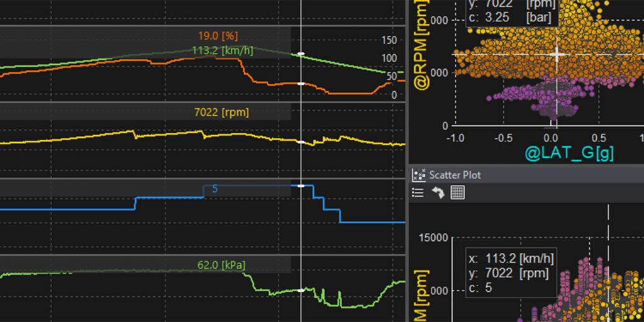The image size is (644, 322).
Task: Click the tooltip showing x: 113.2 km/h
Action: coord(511,272)
